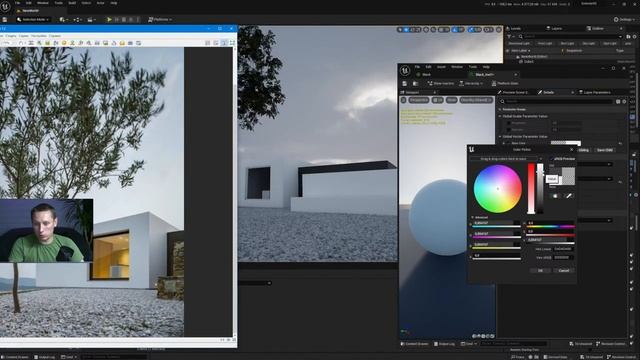
Task: Click the color wheel in Color Picker
Action: [498, 189]
